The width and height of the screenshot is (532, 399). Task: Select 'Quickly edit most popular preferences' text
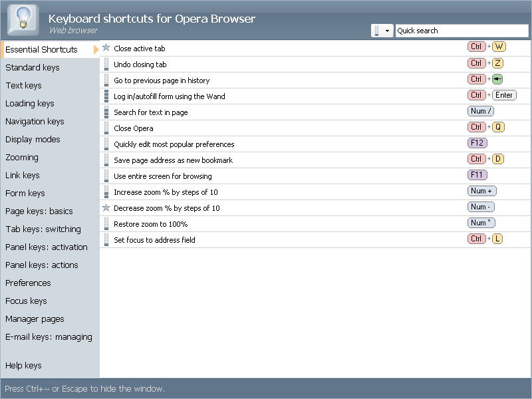[174, 144]
